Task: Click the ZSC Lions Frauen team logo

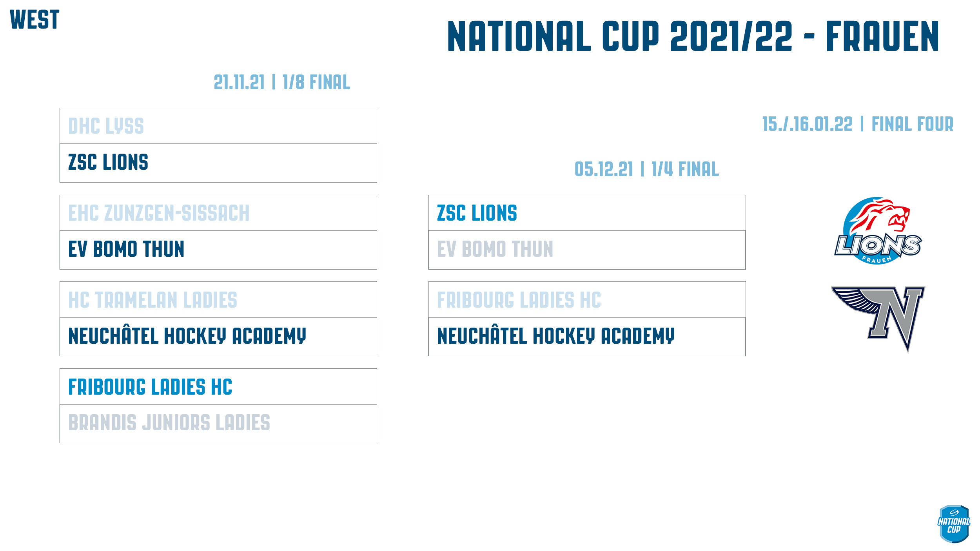Action: 878,231
